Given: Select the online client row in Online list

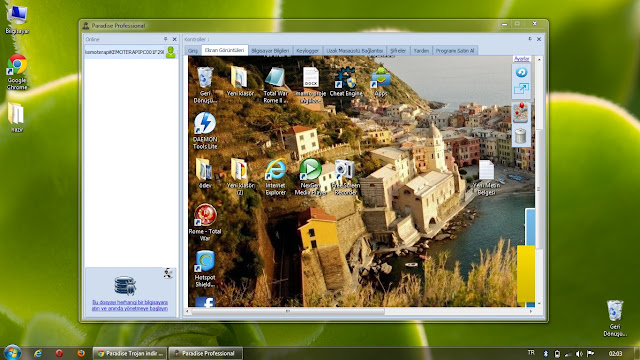Looking at the screenshot, I should point(130,52).
